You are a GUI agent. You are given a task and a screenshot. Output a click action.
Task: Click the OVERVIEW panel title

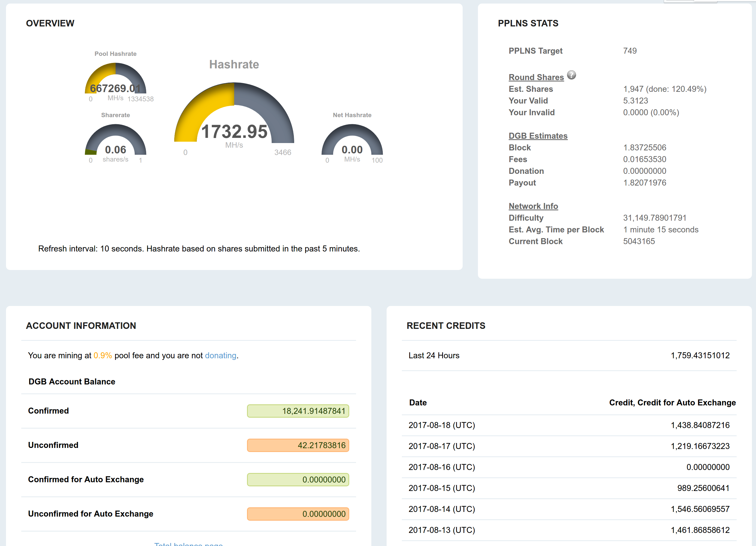pos(50,23)
